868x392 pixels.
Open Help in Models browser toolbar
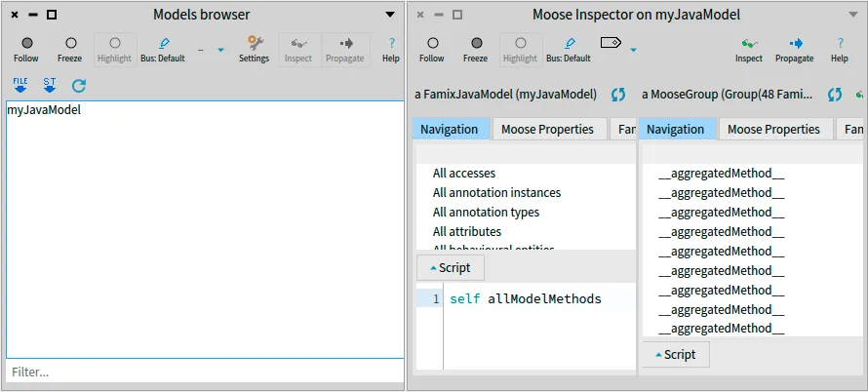pyautogui.click(x=391, y=50)
